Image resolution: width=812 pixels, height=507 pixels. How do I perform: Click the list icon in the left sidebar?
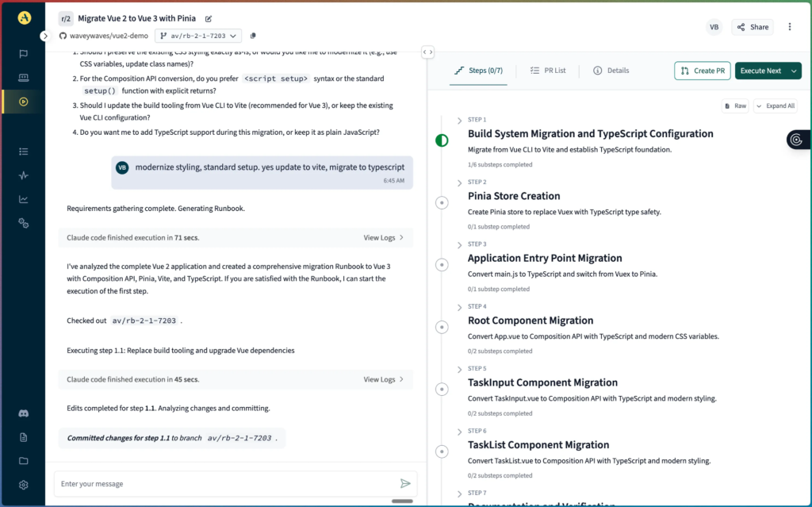[x=22, y=151]
